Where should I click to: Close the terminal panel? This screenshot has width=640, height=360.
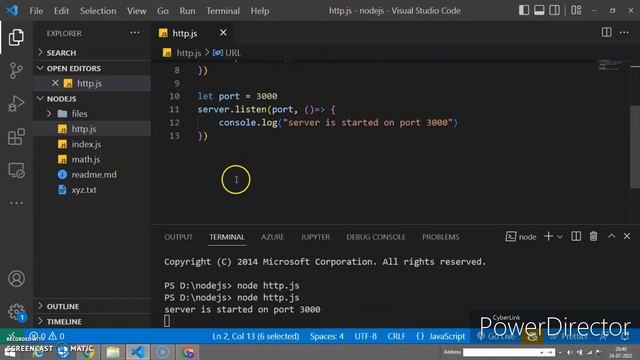click(x=627, y=236)
